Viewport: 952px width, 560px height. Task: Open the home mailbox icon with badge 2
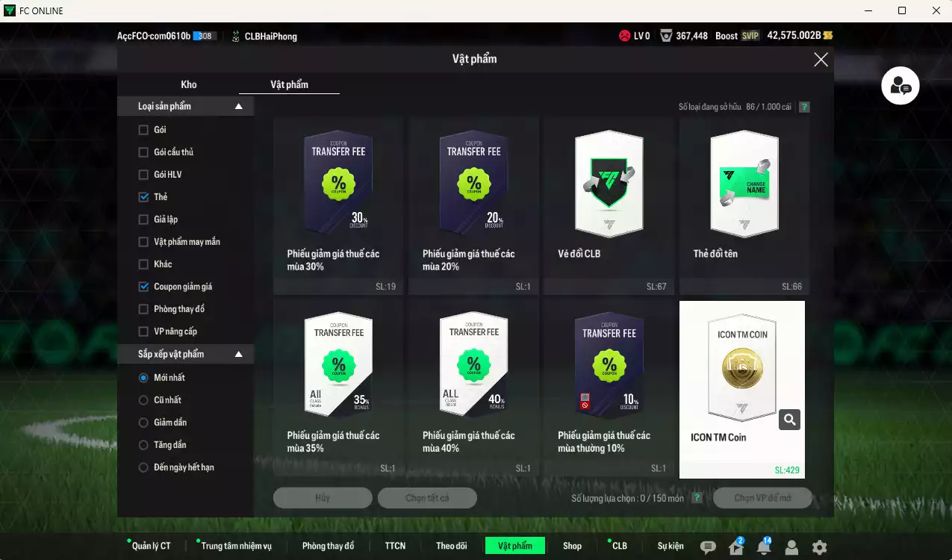pos(735,547)
